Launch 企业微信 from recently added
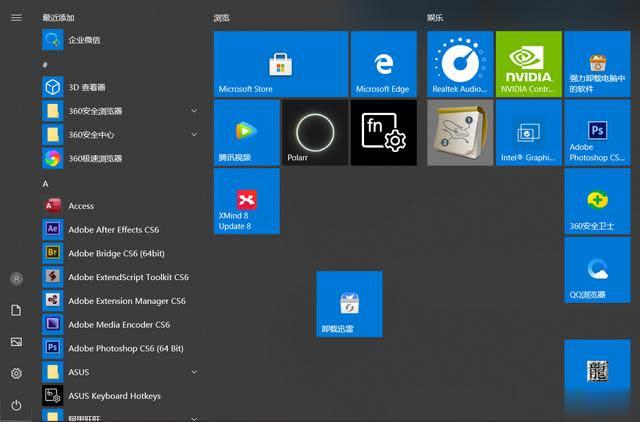 tap(122, 40)
